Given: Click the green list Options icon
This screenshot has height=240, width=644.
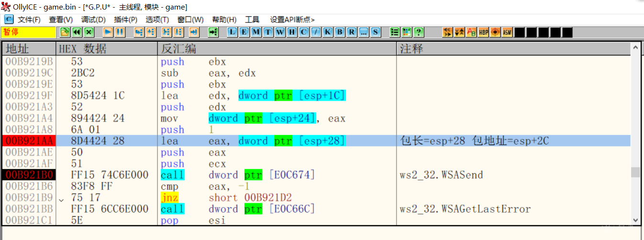Looking at the screenshot, I should click(395, 32).
